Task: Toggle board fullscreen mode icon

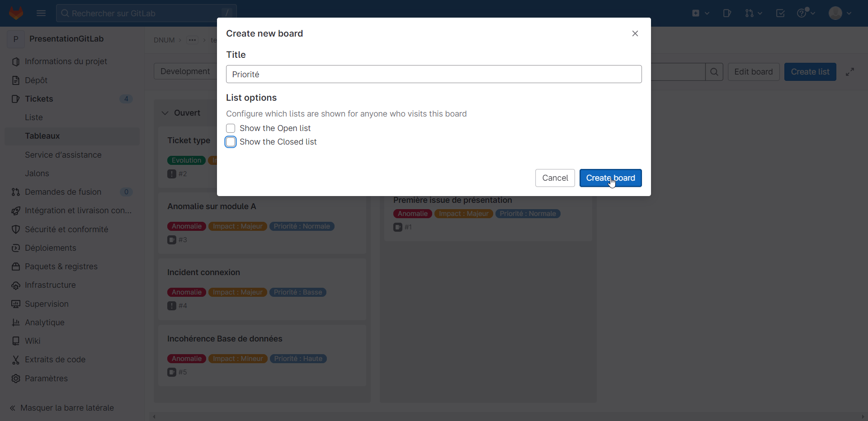Action: pos(850,72)
